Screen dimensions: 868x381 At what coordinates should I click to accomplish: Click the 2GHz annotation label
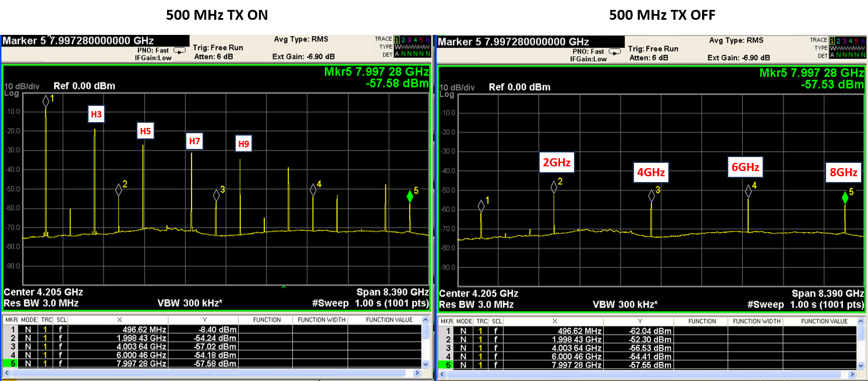(x=557, y=163)
